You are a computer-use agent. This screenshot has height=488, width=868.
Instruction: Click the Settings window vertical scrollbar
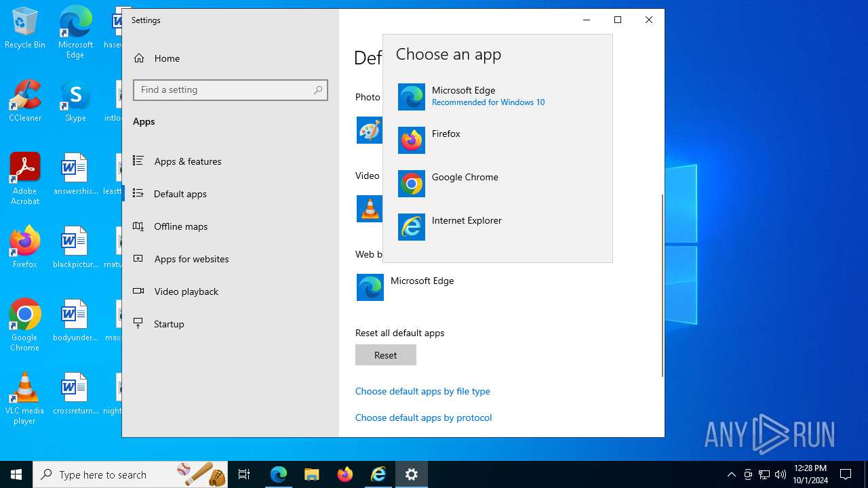(662, 285)
